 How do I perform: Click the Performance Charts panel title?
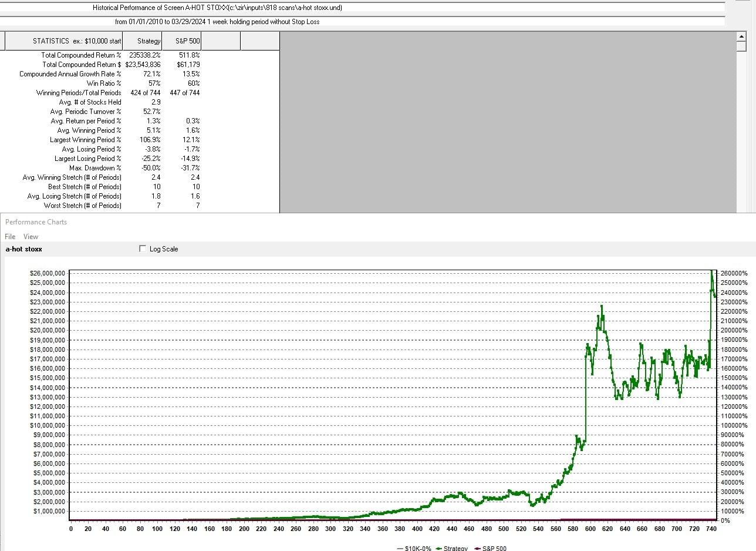pyautogui.click(x=36, y=222)
